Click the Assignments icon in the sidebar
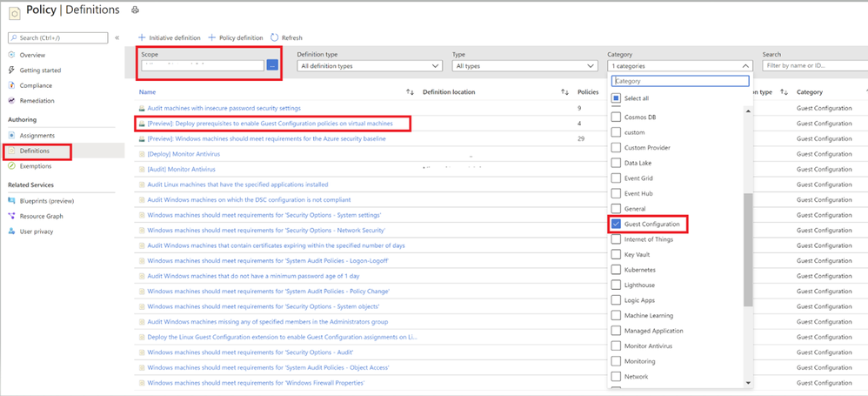This screenshot has height=396, width=868. [x=11, y=135]
